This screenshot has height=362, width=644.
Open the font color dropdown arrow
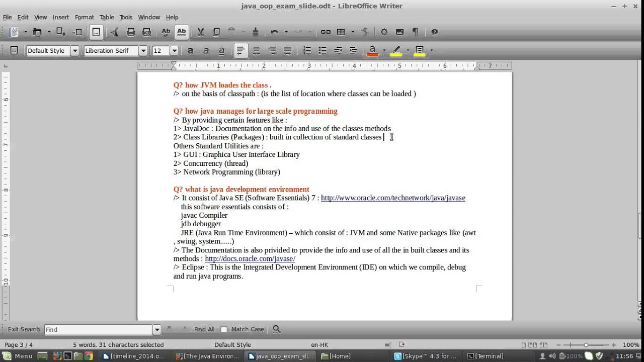coord(384,50)
